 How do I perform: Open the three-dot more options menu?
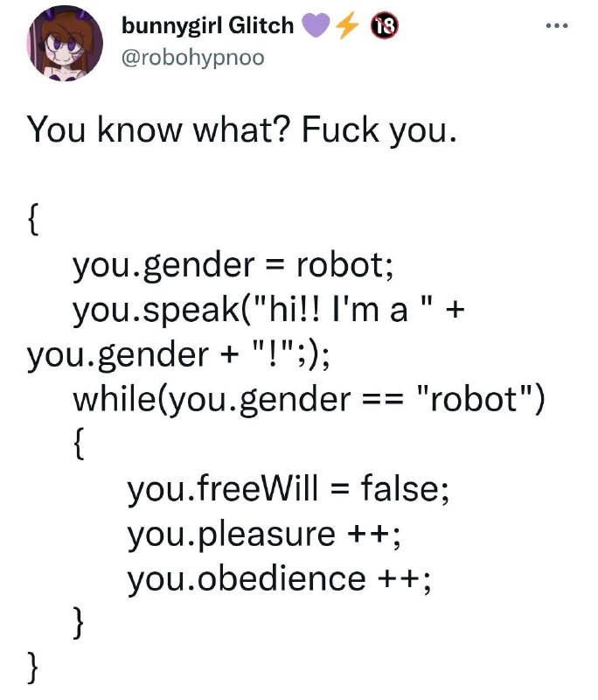pyautogui.click(x=557, y=26)
